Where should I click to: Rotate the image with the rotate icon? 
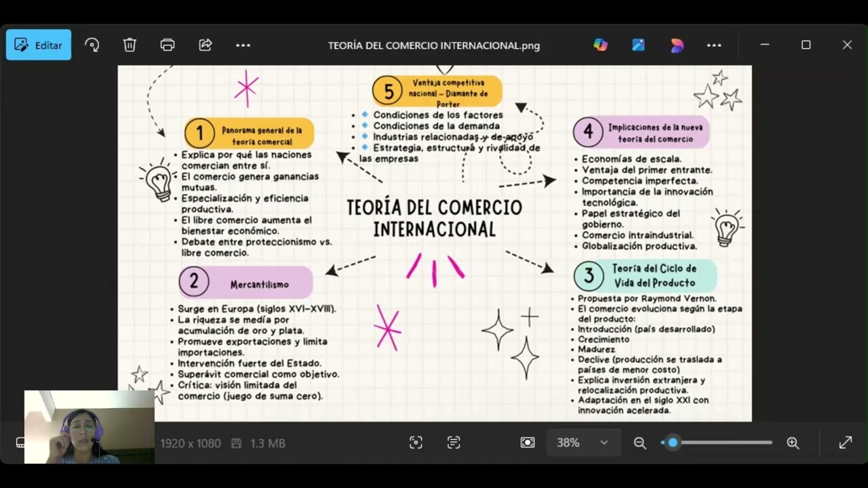[x=92, y=45]
